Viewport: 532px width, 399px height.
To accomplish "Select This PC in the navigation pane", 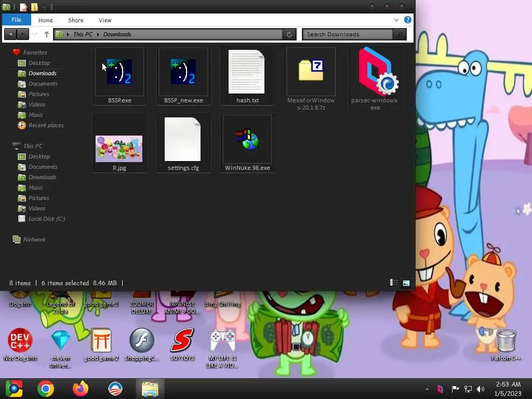I will (28, 146).
